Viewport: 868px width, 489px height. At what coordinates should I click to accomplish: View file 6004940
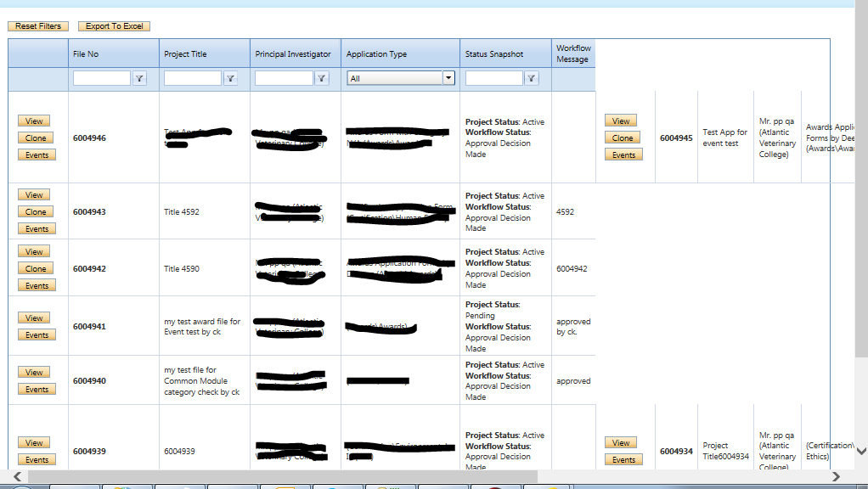tap(34, 373)
